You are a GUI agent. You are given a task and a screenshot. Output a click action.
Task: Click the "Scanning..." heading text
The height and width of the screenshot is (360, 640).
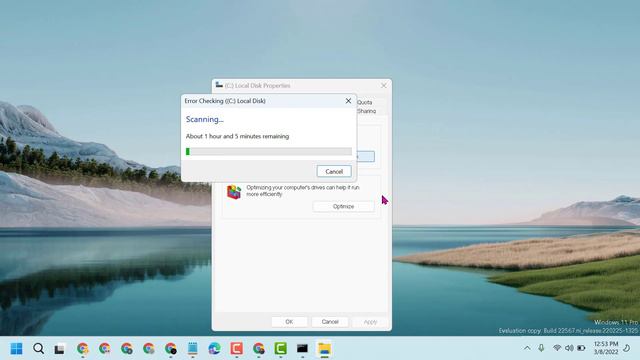[x=204, y=119]
